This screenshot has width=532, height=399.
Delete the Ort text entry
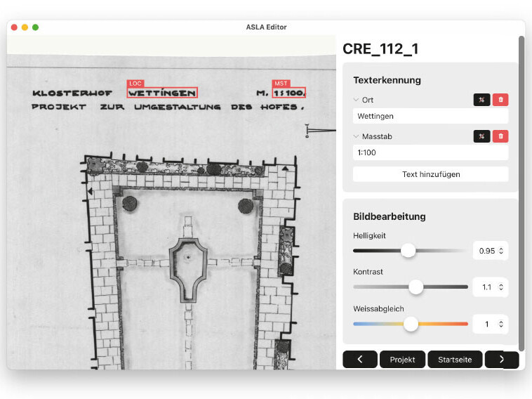click(500, 100)
